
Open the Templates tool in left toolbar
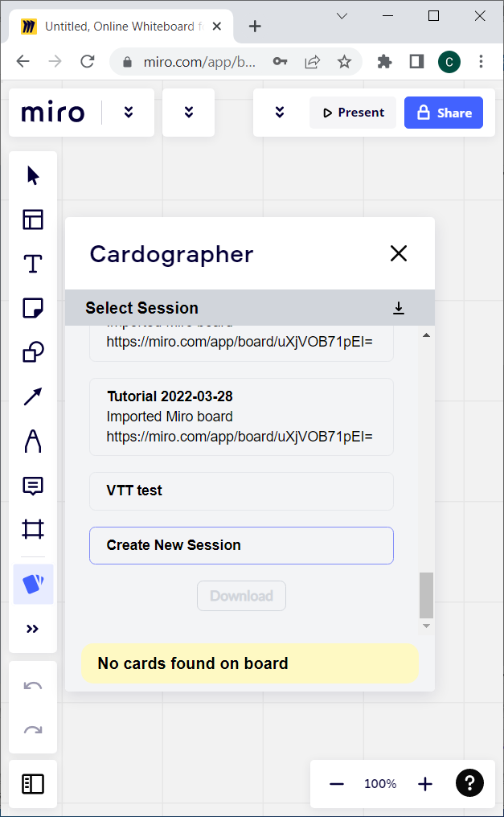(33, 220)
